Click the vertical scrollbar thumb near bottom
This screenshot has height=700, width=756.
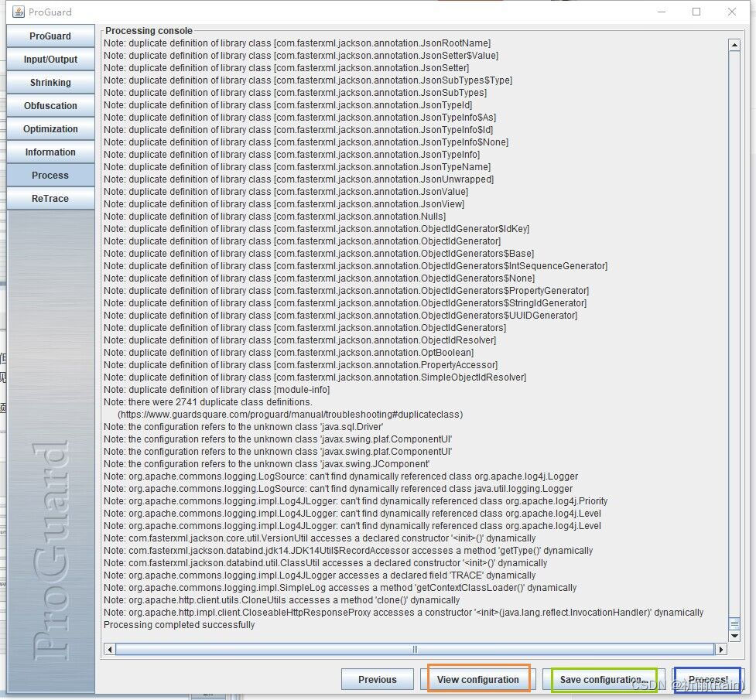click(x=734, y=623)
